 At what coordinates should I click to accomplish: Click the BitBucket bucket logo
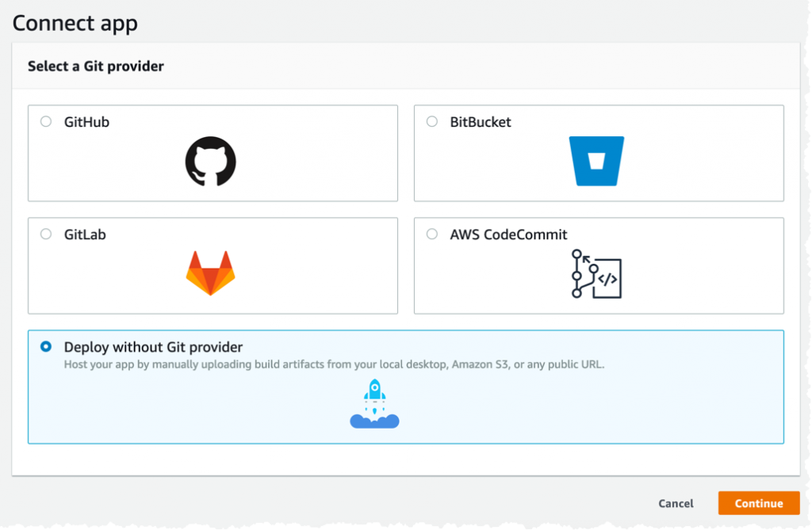tap(596, 161)
